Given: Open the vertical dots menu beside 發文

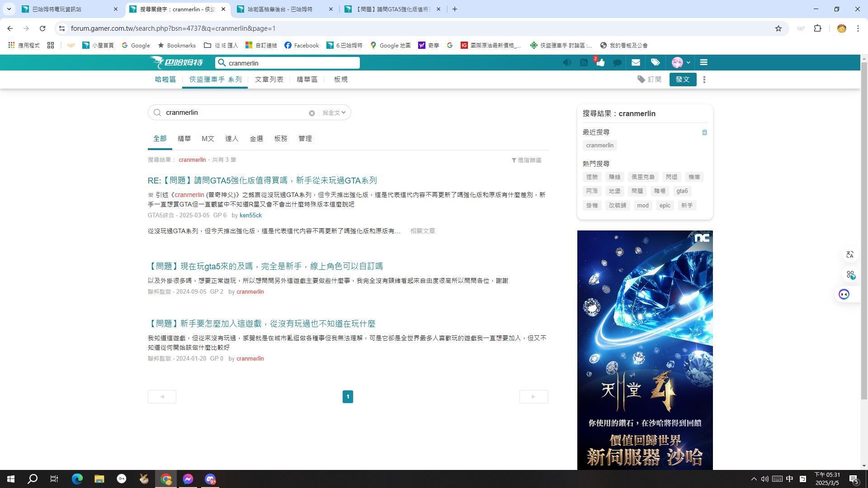Looking at the screenshot, I should click(x=704, y=80).
